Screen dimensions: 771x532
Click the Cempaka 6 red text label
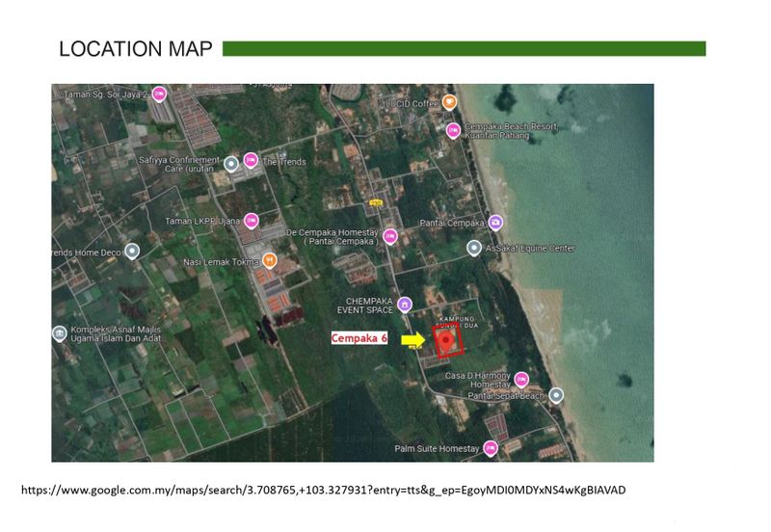359,338
